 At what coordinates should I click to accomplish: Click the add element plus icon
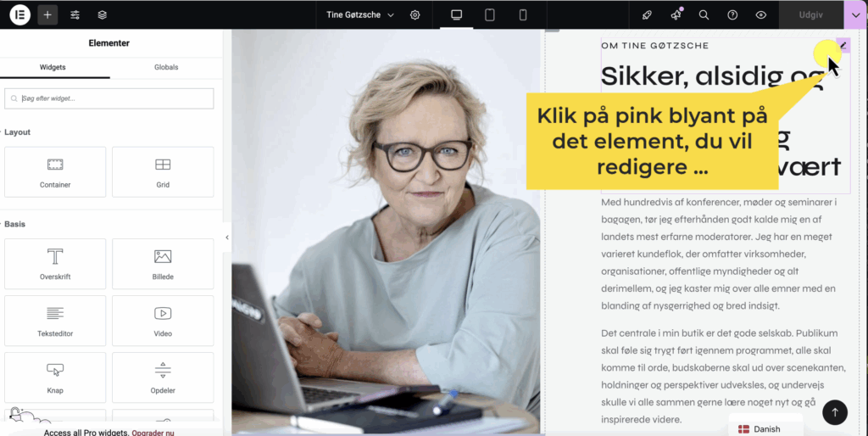[x=47, y=15]
